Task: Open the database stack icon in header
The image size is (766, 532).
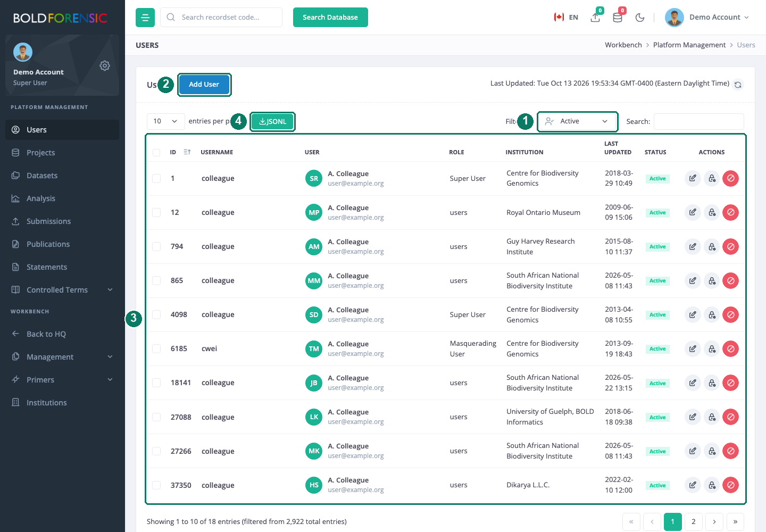Action: (618, 18)
